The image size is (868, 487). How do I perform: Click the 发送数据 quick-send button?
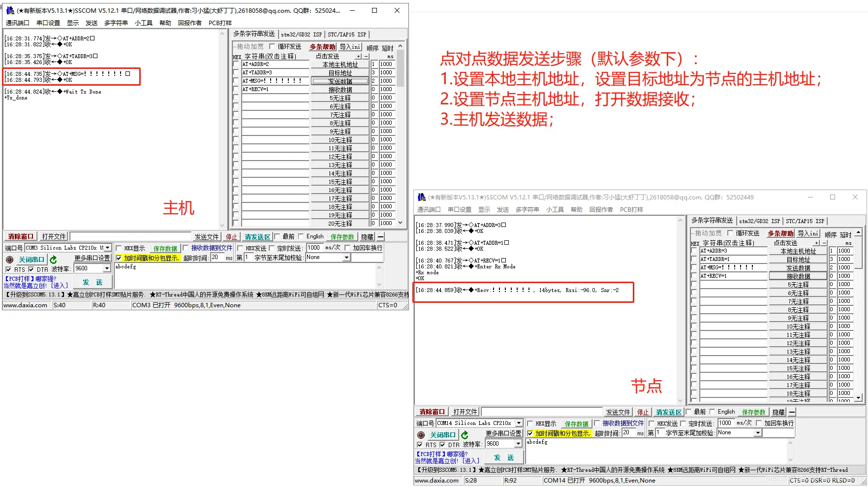[340, 81]
